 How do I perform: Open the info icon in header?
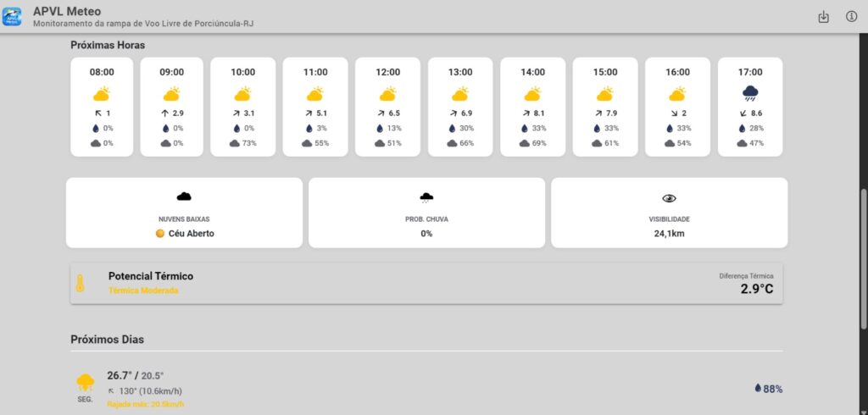851,17
